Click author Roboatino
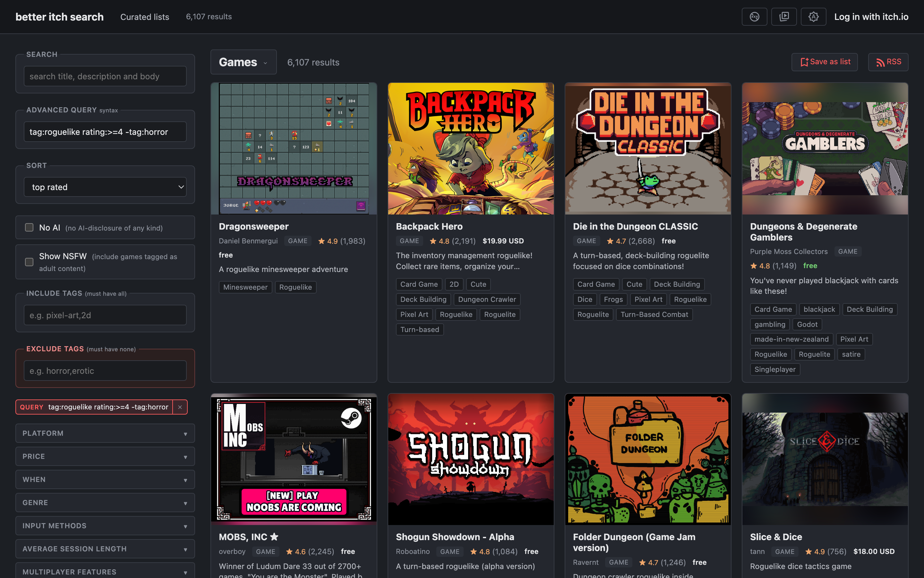This screenshot has height=578, width=924. (413, 551)
